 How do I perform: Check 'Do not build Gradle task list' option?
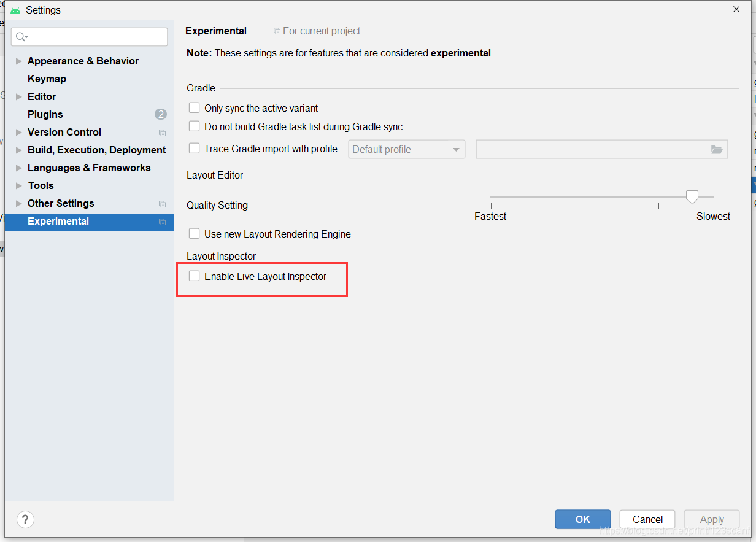click(195, 126)
